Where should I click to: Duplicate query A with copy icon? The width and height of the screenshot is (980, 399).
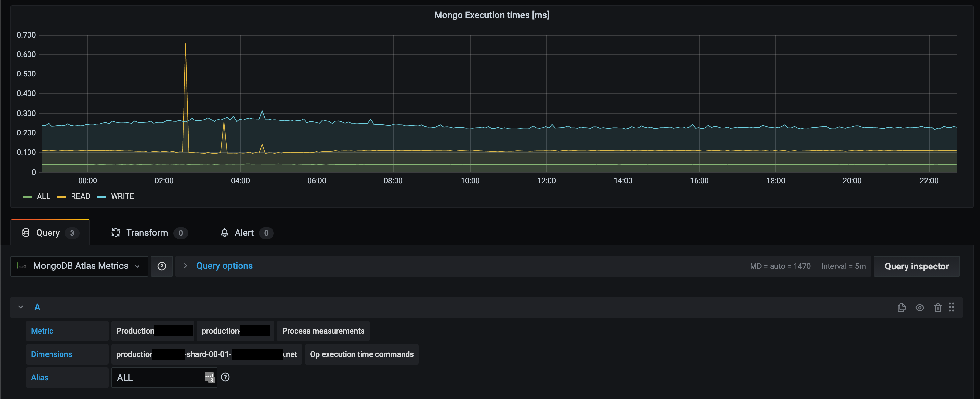coord(901,308)
